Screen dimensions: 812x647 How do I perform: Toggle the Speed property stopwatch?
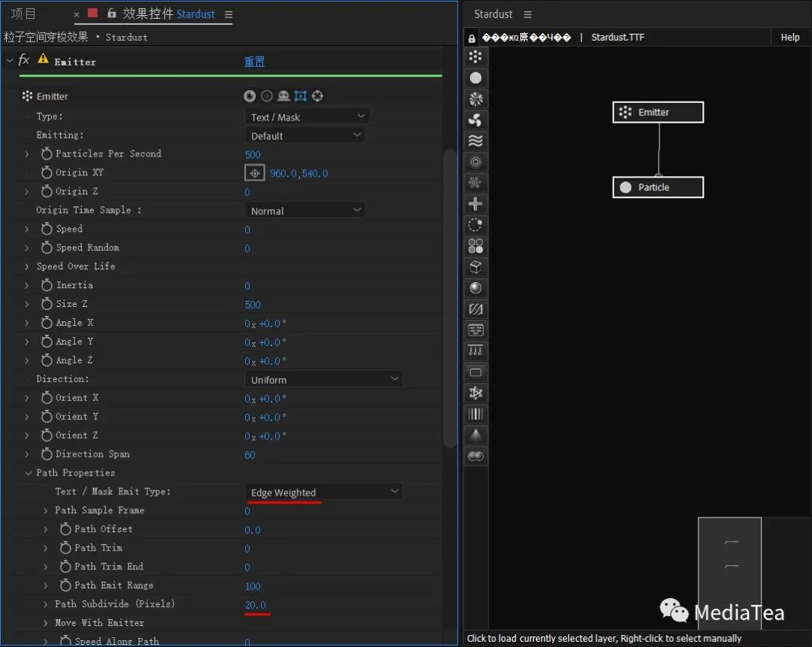(47, 229)
